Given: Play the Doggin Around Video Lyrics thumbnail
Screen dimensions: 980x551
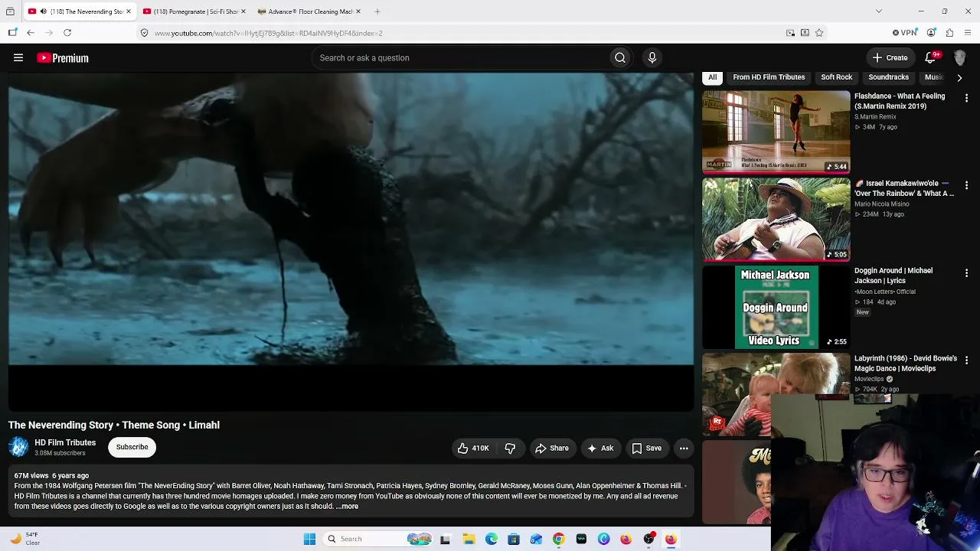Looking at the screenshot, I should 776,307.
